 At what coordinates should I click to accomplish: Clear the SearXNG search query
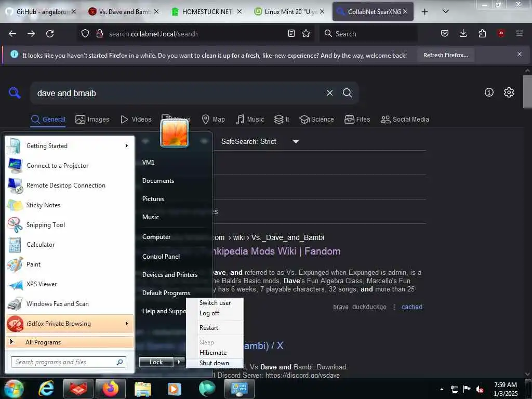[329, 93]
